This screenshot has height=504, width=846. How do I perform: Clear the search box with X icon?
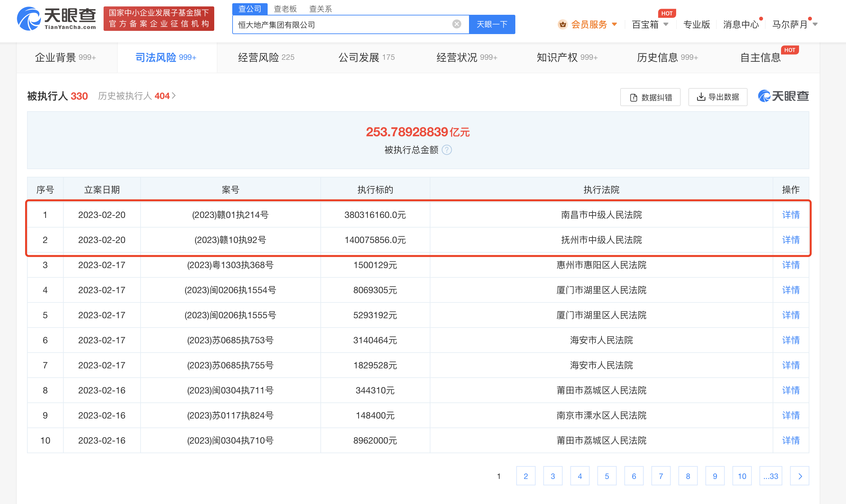coord(456,24)
